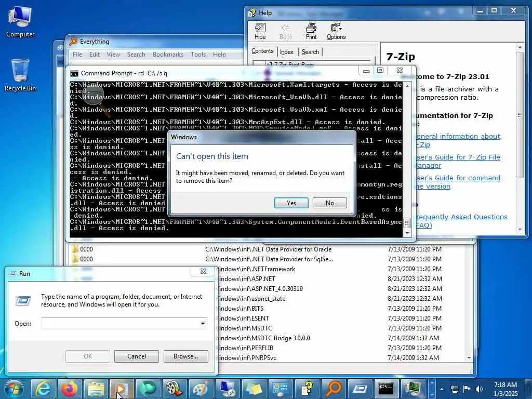Expand the Open combo box dropdown arrow
532x399 pixels.
(x=203, y=323)
